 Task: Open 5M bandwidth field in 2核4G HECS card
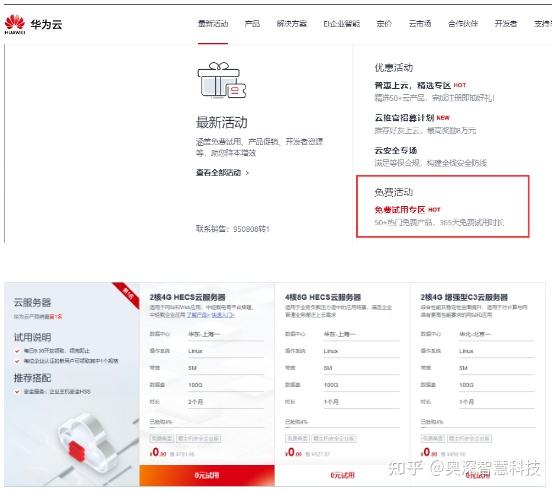225,368
